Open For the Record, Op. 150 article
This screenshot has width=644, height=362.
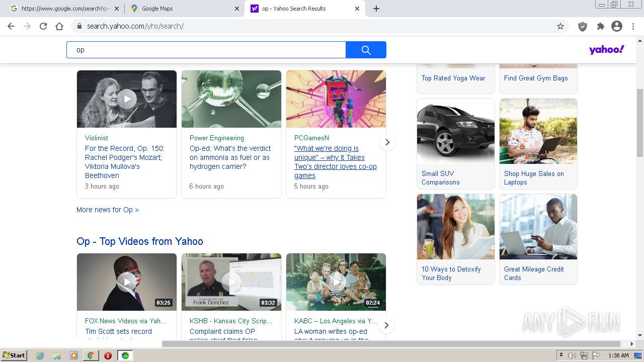pyautogui.click(x=125, y=162)
